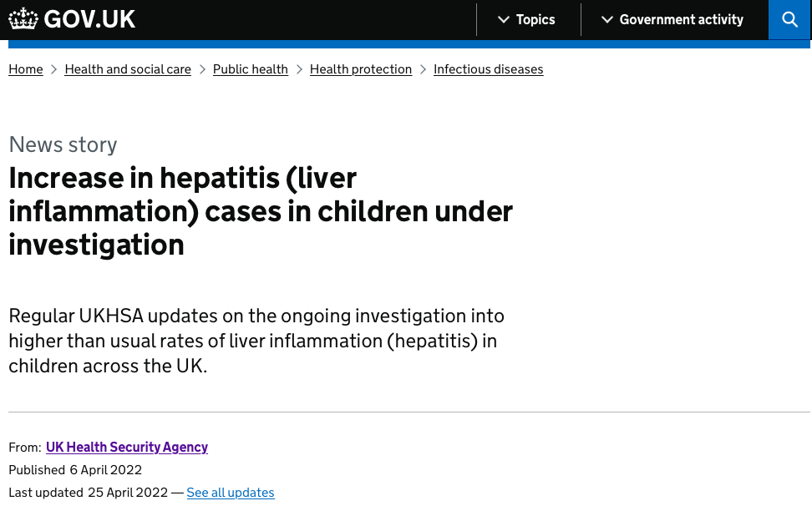Image resolution: width=812 pixels, height=511 pixels.
Task: Click the published date 6 April 2022
Action: pos(106,470)
